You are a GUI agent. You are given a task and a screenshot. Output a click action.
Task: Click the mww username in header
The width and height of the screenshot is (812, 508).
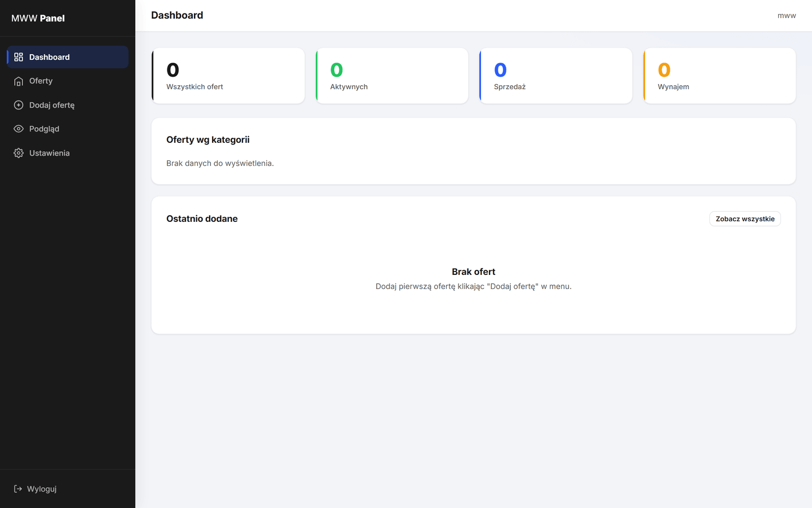(787, 16)
